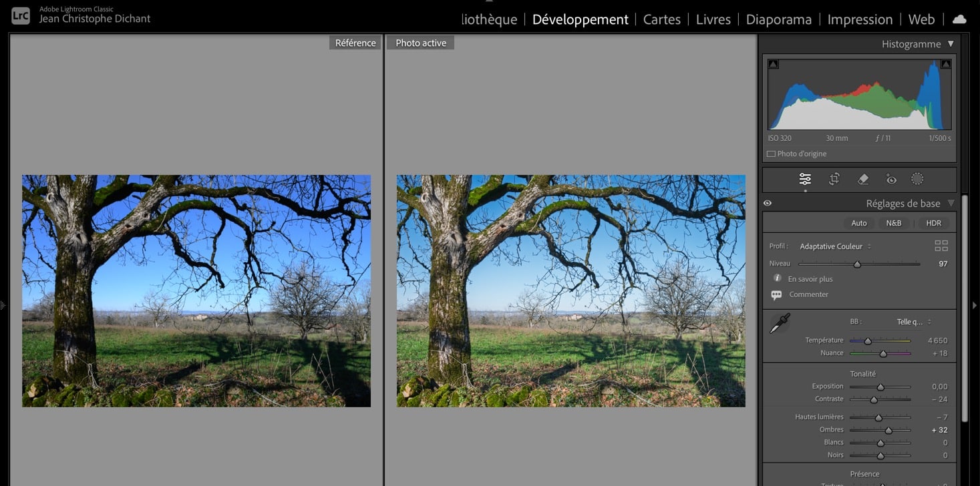The width and height of the screenshot is (980, 486).
Task: Open the Profil Adaptative Couleur dropdown
Action: (x=835, y=246)
